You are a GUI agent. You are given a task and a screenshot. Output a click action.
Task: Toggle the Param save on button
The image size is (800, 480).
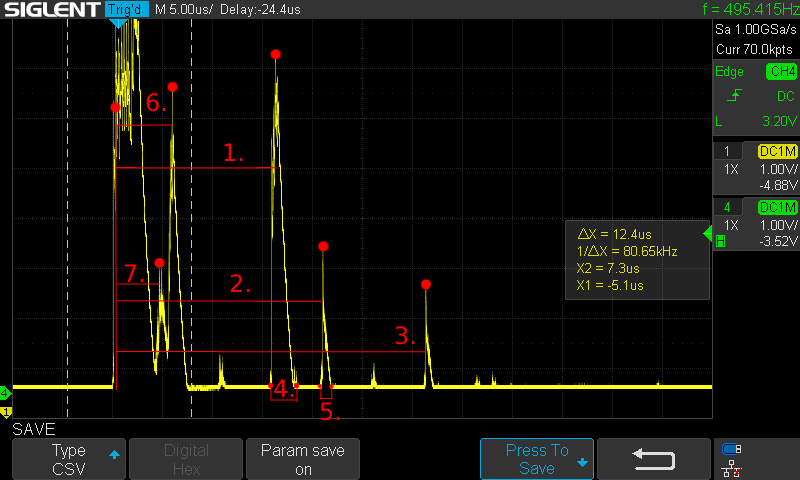[303, 459]
